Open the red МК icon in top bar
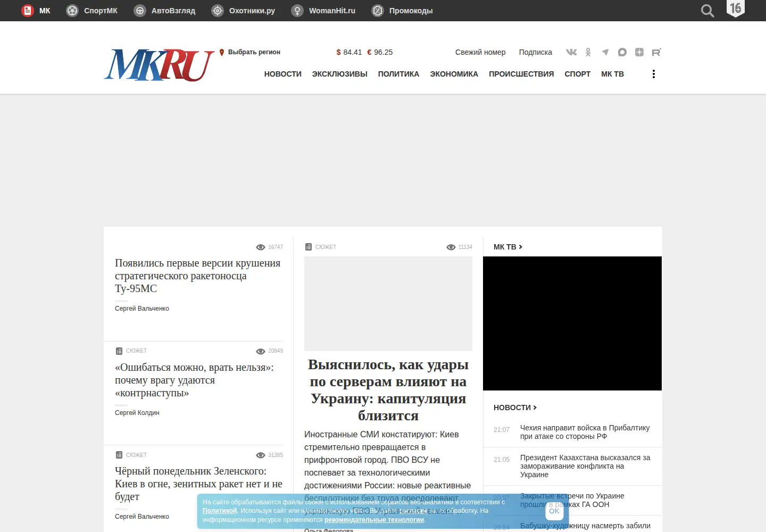 pos(28,11)
